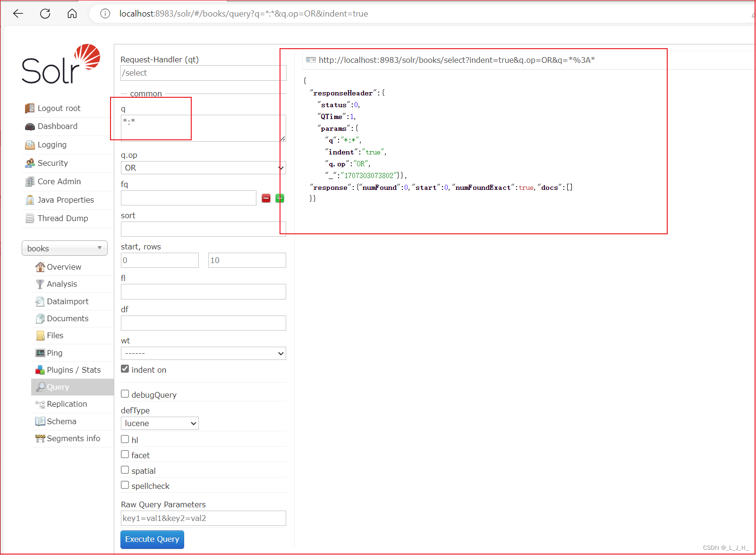The width and height of the screenshot is (756, 555).
Task: Click the Logging icon
Action: [x=30, y=145]
